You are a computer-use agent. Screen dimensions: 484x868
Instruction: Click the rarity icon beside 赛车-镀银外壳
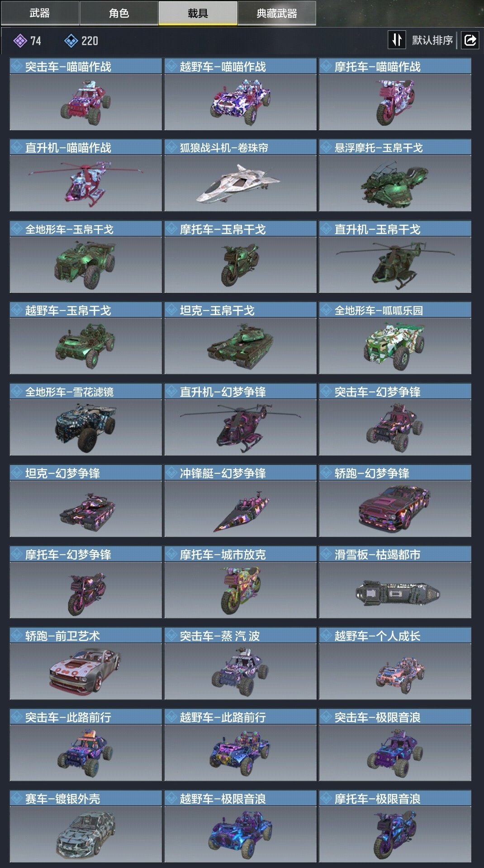click(17, 798)
